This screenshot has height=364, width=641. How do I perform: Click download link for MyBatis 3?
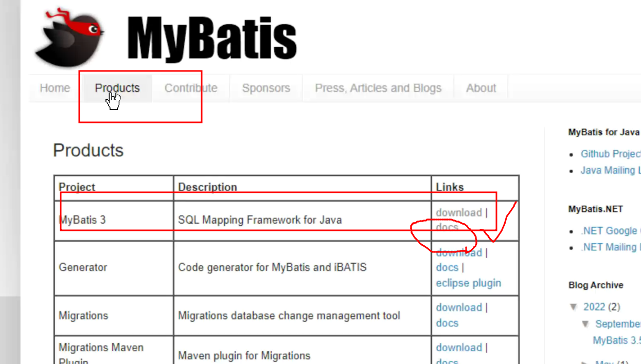pyautogui.click(x=459, y=212)
